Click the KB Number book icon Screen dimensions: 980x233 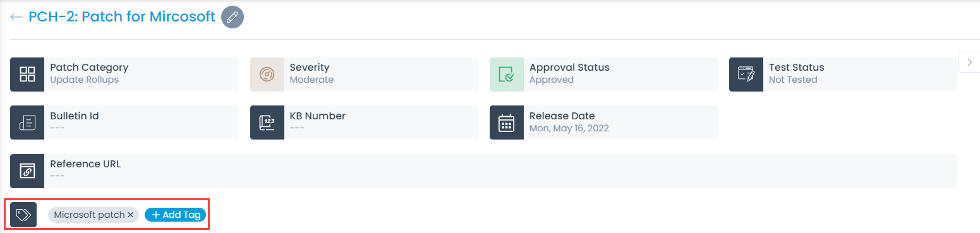point(267,122)
